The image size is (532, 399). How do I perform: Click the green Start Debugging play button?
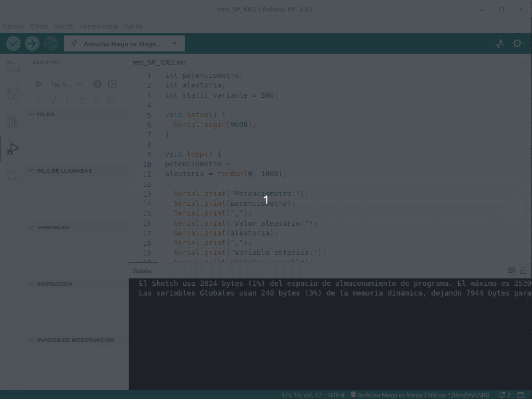tap(38, 84)
